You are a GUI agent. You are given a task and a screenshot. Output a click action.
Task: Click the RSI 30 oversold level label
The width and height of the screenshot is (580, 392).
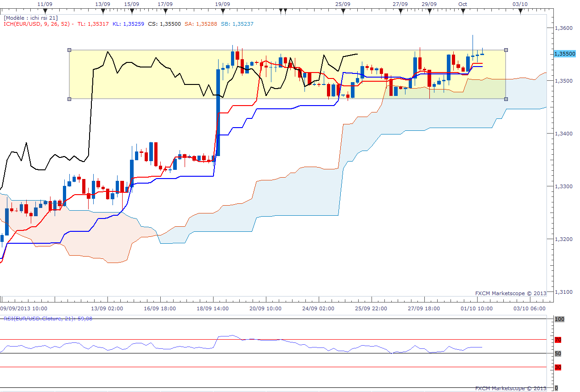(558, 367)
